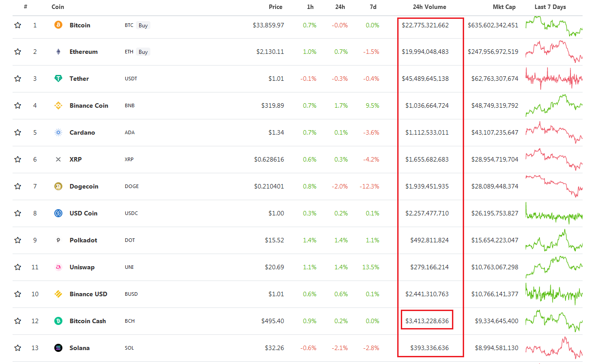Toggle Dogecoin's favorite star

tap(18, 187)
